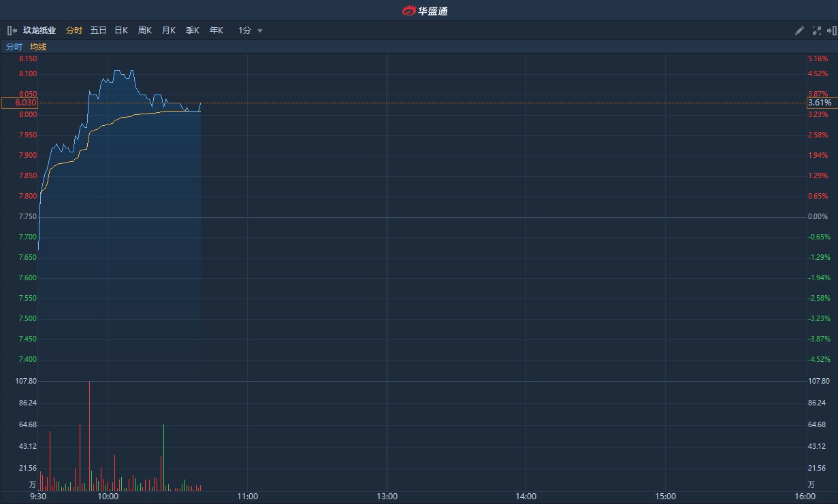Image resolution: width=838 pixels, height=504 pixels.
Task: Click the pencil drawing tool icon
Action: point(799,31)
